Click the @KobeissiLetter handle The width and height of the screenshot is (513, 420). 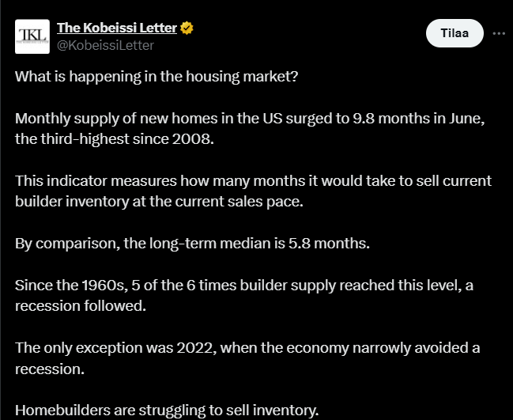click(x=105, y=46)
